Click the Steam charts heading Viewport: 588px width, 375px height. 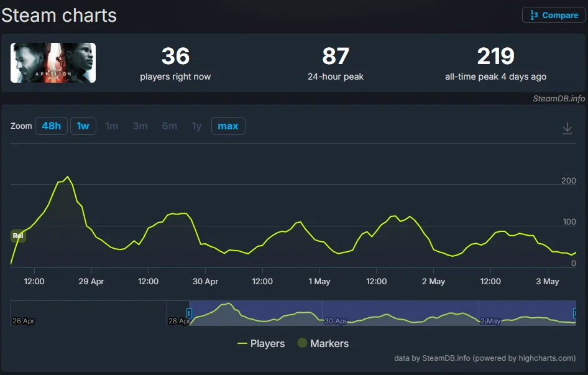click(59, 16)
